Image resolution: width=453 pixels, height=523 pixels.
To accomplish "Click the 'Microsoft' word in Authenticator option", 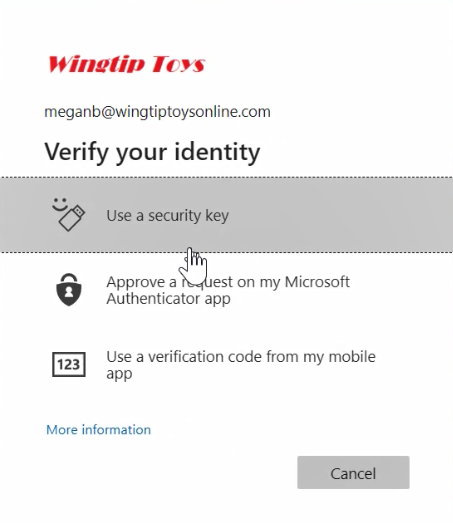I will [x=317, y=282].
